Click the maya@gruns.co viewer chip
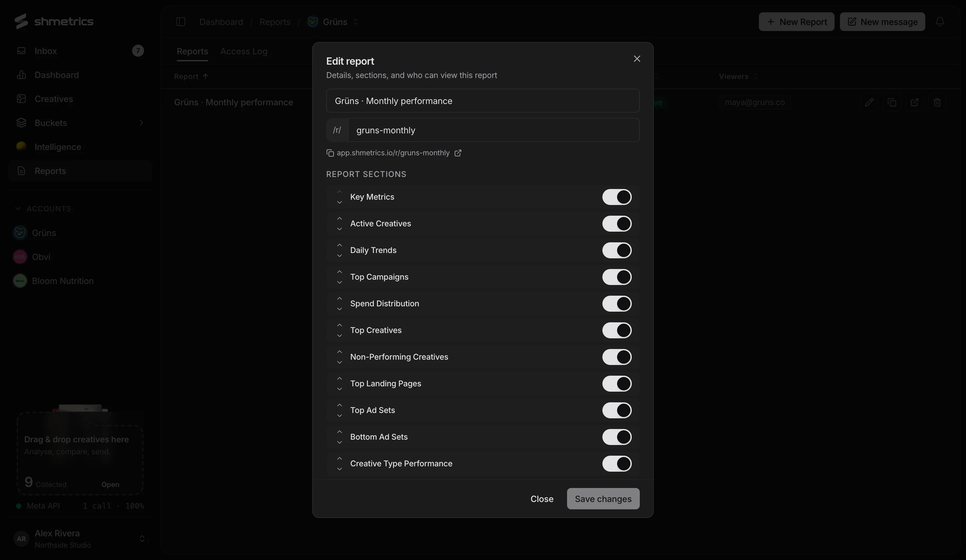 755,102
